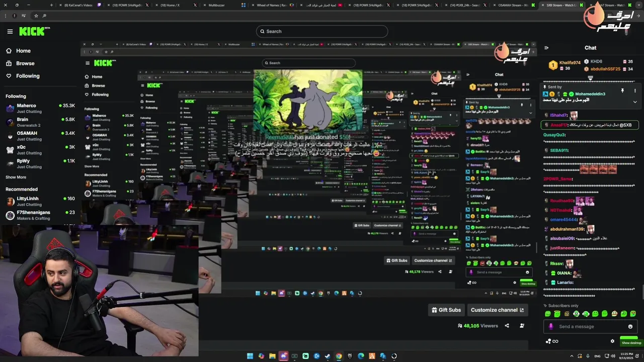This screenshot has height=362, width=644.
Task: Click chat username omare45444
Action: click(x=563, y=219)
